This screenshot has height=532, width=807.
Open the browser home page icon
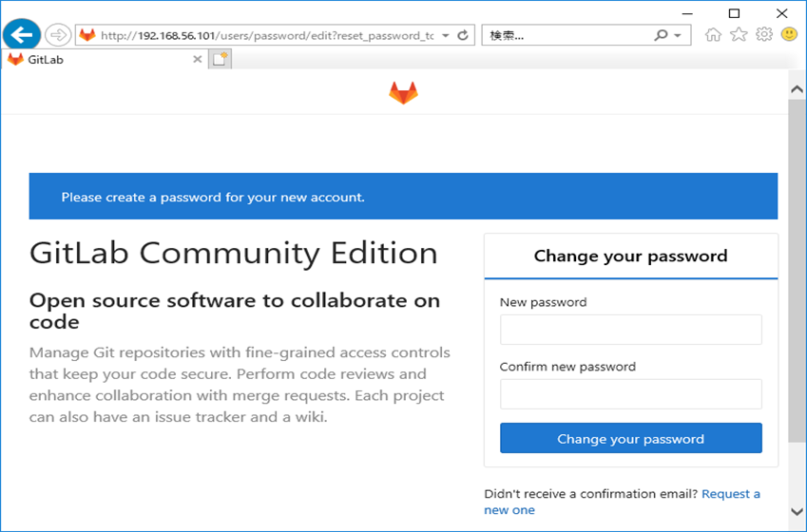click(x=713, y=34)
